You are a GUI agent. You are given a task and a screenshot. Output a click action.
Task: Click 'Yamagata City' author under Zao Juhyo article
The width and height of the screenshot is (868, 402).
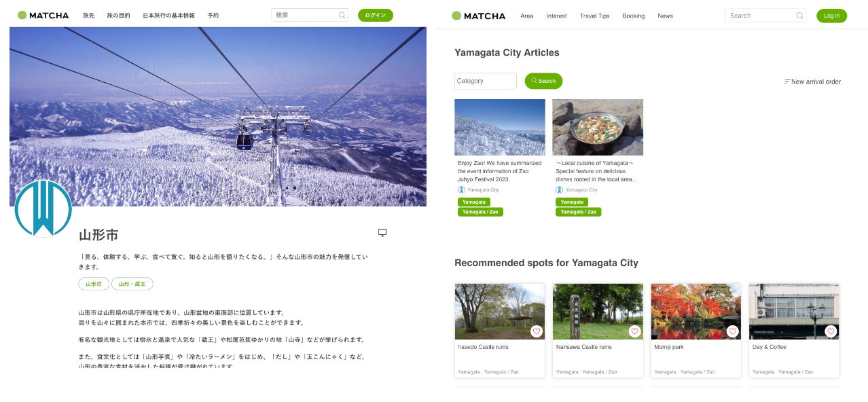tap(483, 190)
